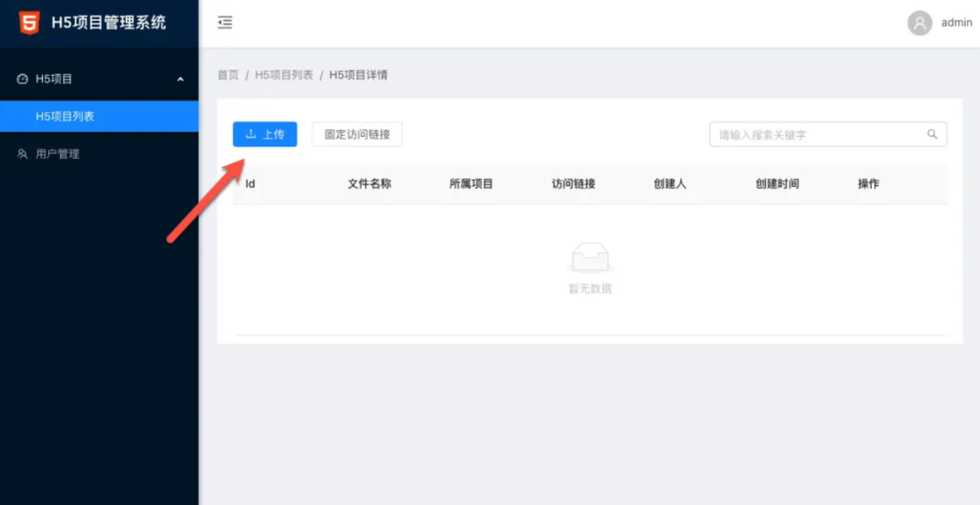Go to 首页 breadcrumb link
Screen dimensions: 980x505
(228, 75)
